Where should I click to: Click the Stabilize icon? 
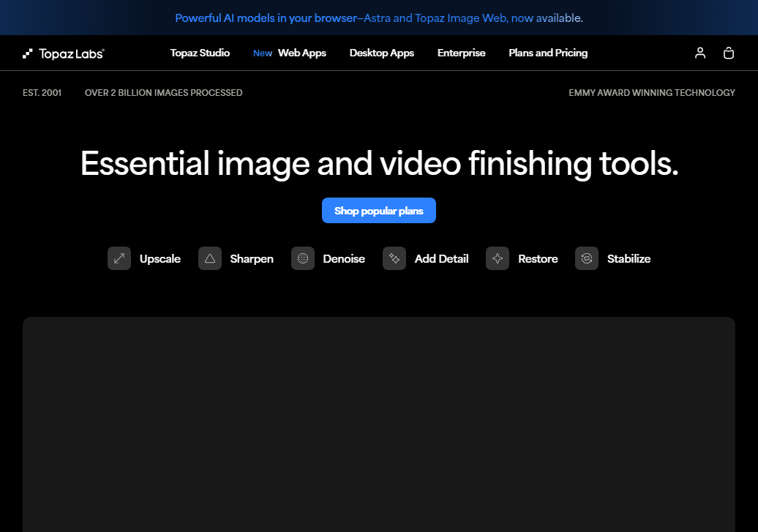pyautogui.click(x=587, y=258)
